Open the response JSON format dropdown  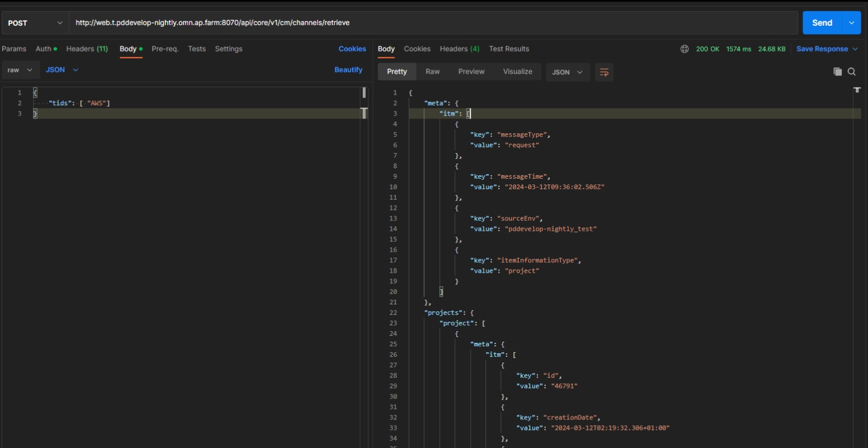coord(568,72)
